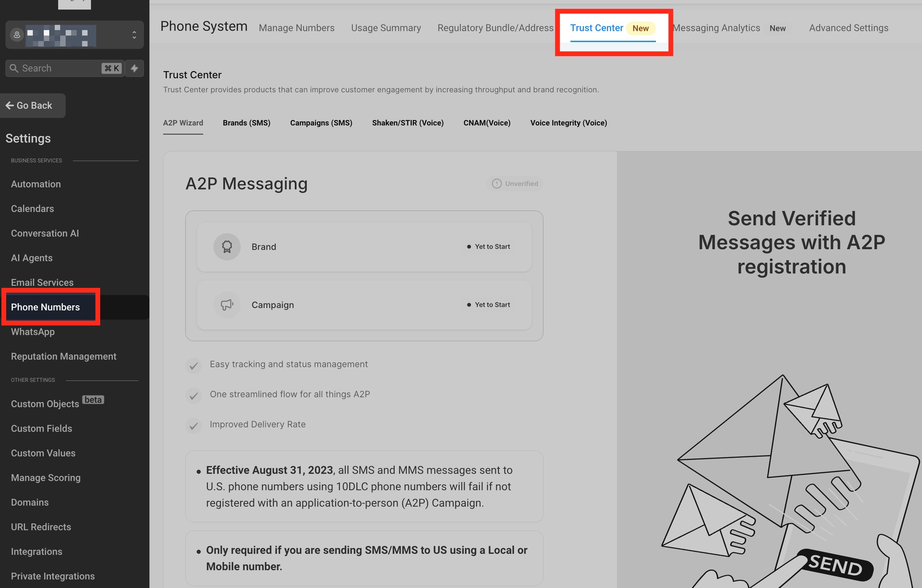The height and width of the screenshot is (588, 922).
Task: Expand the account switcher dropdown arrows
Action: 134,35
